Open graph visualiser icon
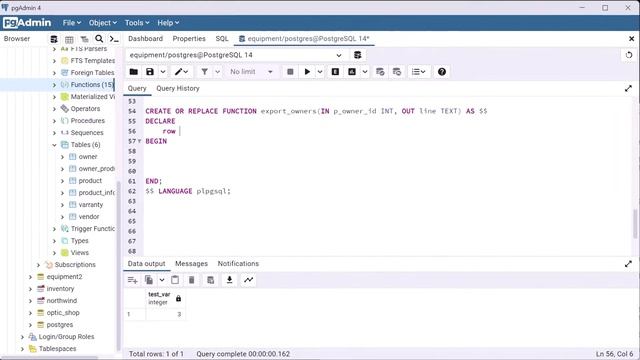Viewport: 640px width, 360px height. [248, 280]
